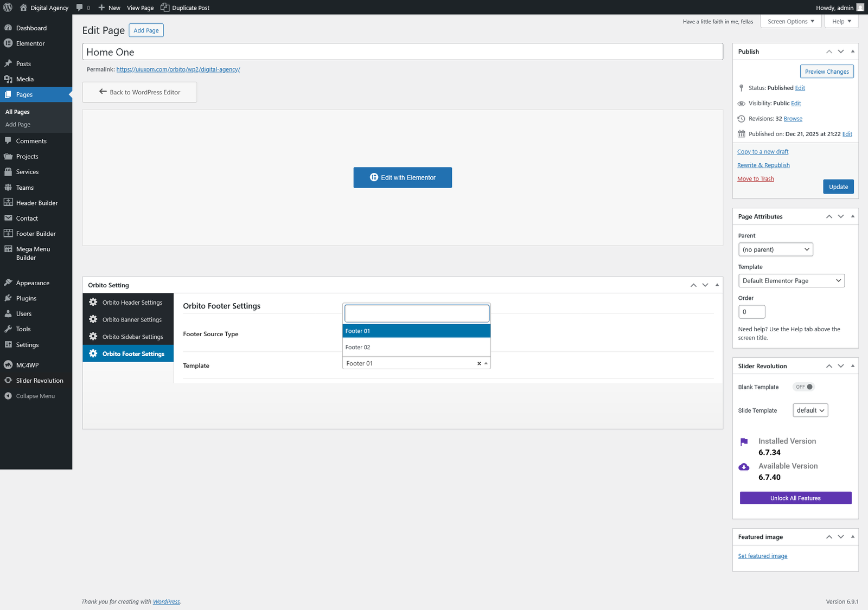Viewport: 868px width, 610px height.
Task: Click the Update button
Action: pos(838,187)
